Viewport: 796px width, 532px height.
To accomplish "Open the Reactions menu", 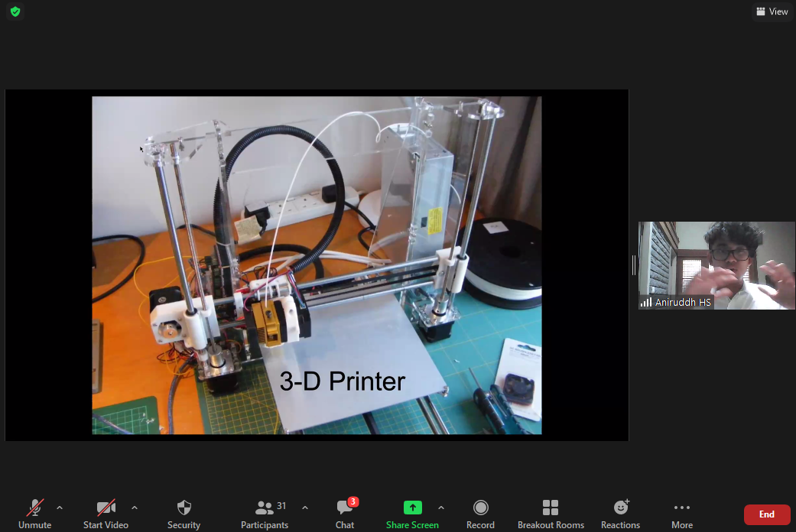I will point(620,514).
